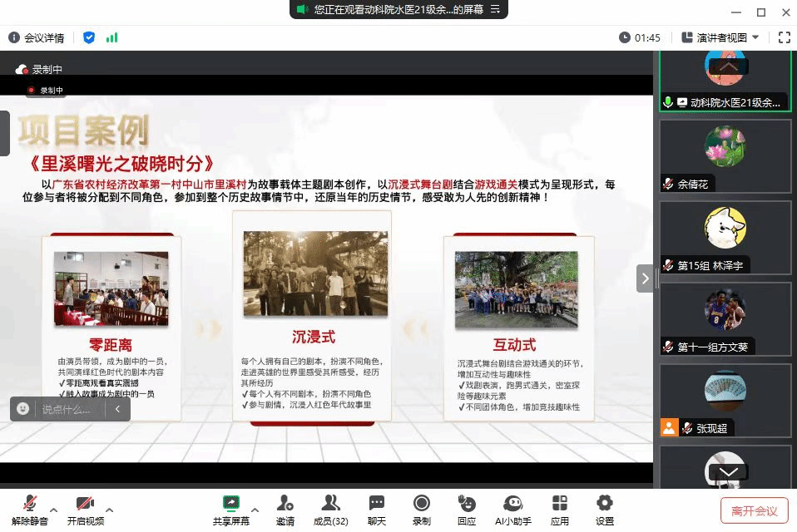Click the 说点什么 chat input field
The width and height of the screenshot is (797, 532).
point(67,409)
